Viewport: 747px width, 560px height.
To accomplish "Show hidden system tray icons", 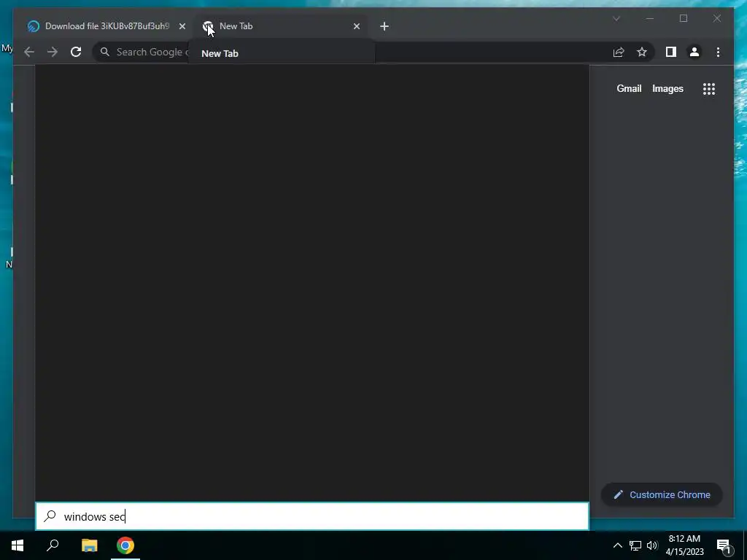I will [x=617, y=545].
